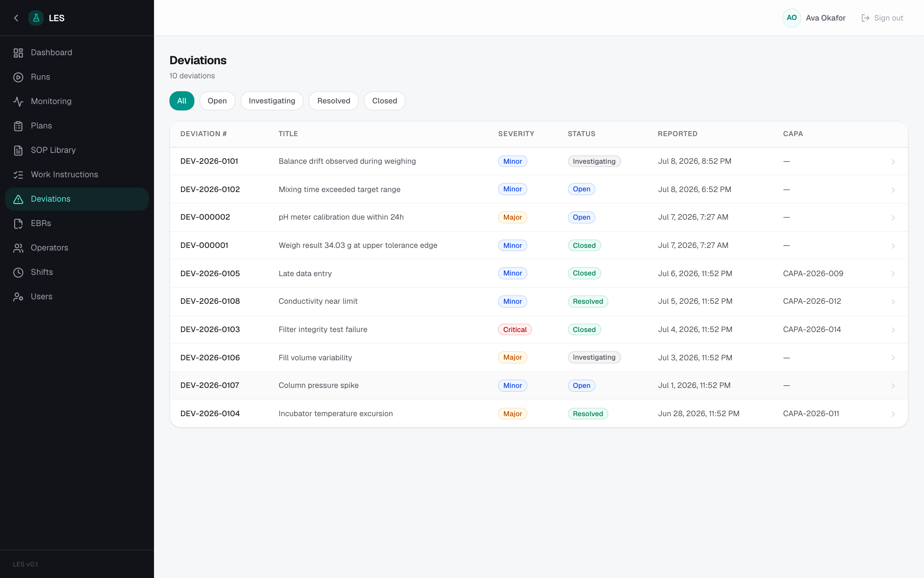
Task: Click deviation number DEV-2026-0106
Action: 210,358
